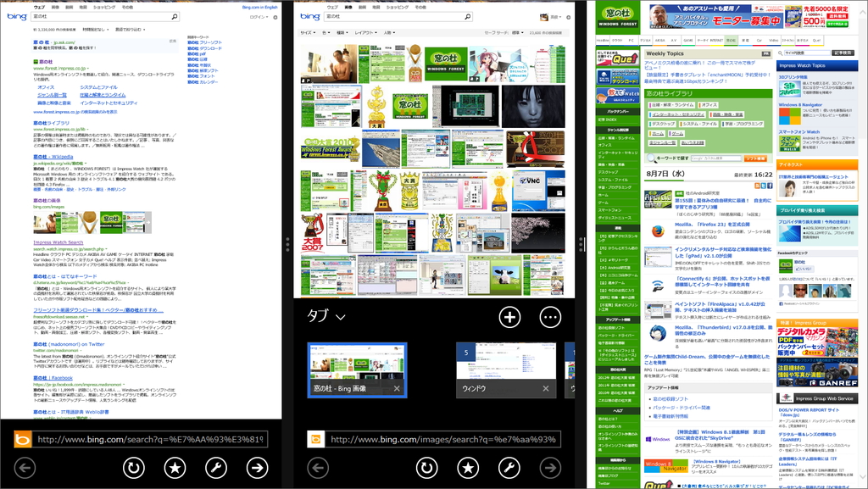The height and width of the screenshot is (489, 868).
Task: Open the Windows 8 Navigator topic link
Action: click(x=800, y=104)
